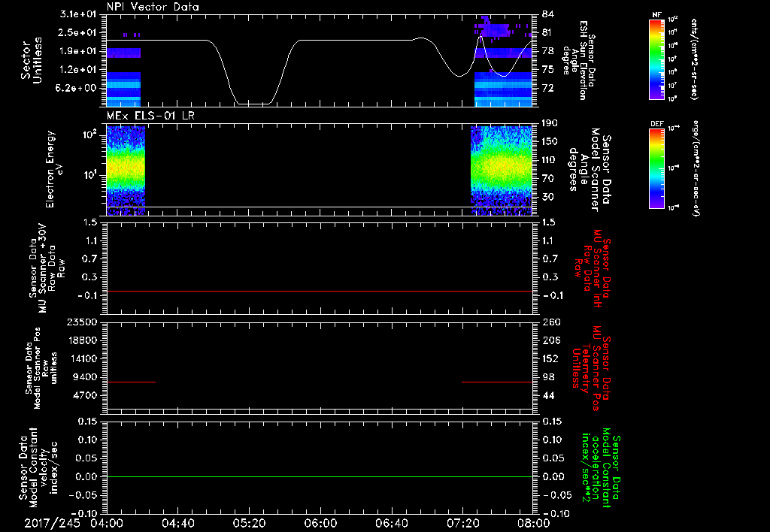Select the Sector Unitless axis label
Screen dimensions: 770x532
(32, 60)
